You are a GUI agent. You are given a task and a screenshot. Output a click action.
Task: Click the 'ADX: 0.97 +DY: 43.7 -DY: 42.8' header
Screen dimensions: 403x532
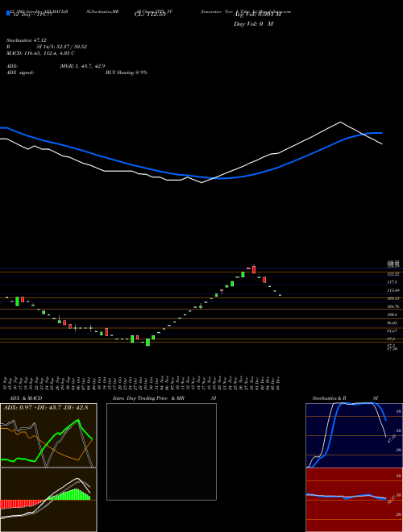(x=45, y=408)
